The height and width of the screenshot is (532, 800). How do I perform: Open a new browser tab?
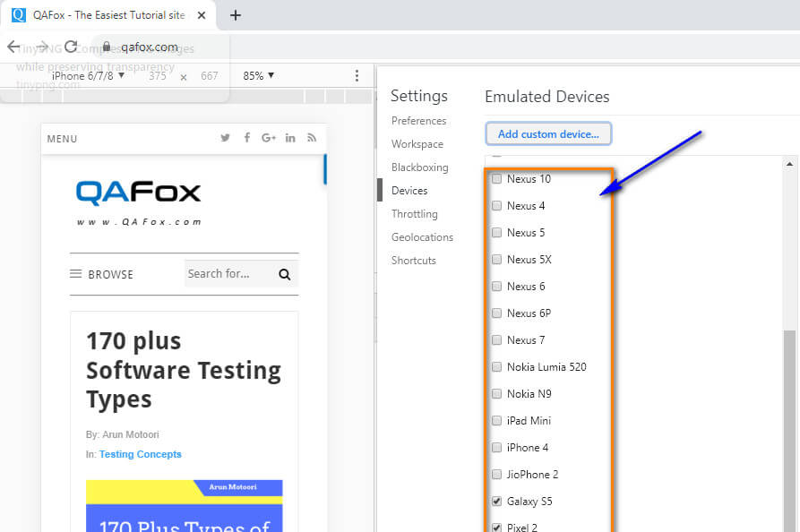click(x=236, y=15)
